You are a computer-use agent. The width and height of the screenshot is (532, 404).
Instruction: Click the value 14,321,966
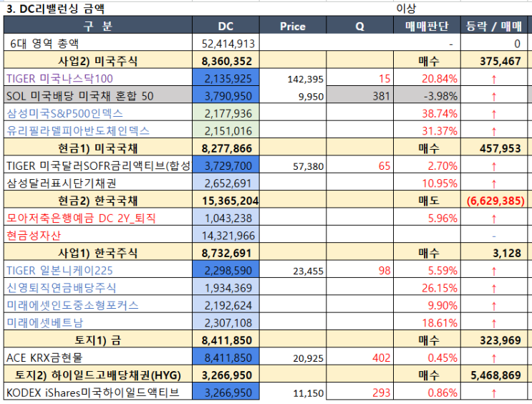point(226,235)
